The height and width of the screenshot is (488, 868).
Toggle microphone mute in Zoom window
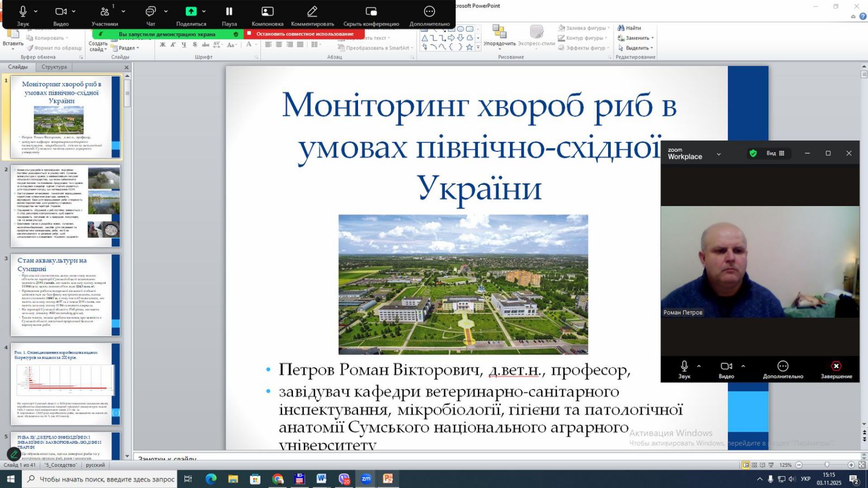pos(684,369)
